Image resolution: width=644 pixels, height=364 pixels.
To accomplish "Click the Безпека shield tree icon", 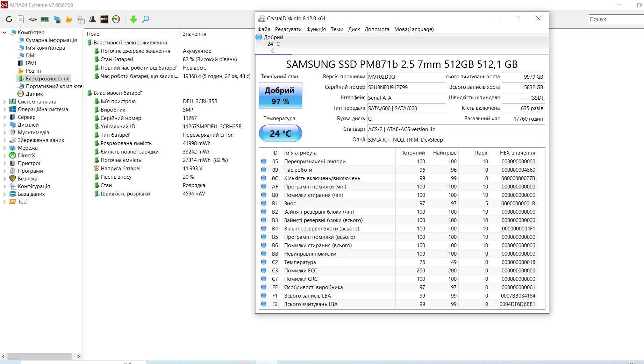I will pyautogui.click(x=13, y=178).
